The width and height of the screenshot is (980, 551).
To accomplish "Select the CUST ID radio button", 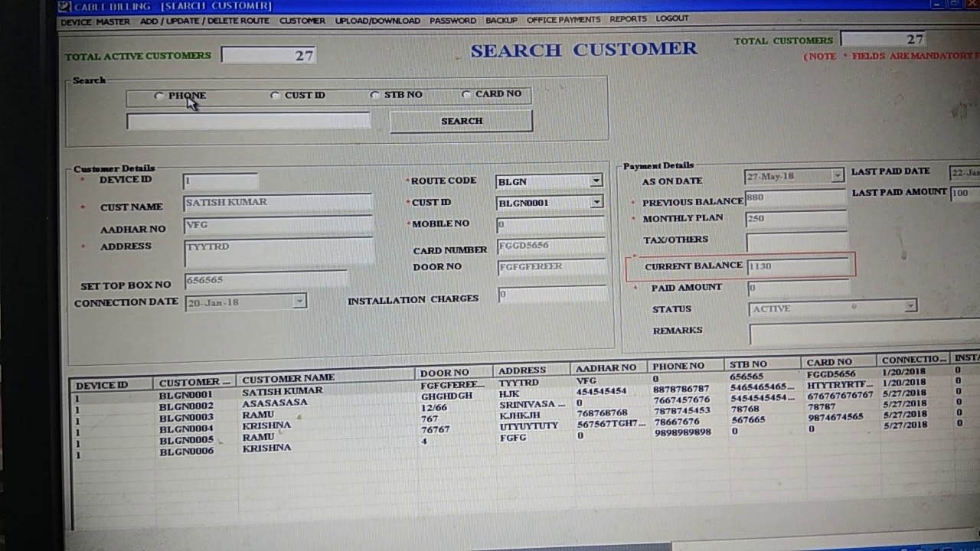I will coord(275,95).
